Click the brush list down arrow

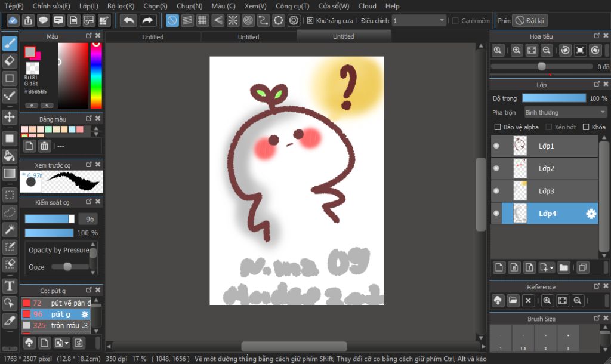(x=96, y=331)
